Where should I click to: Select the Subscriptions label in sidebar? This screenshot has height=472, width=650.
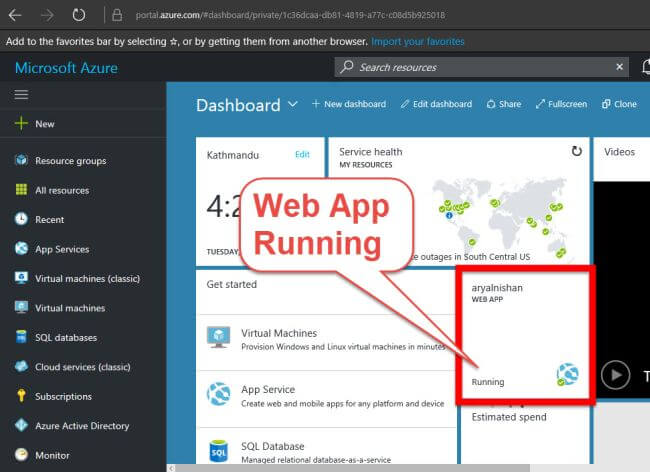[x=63, y=397]
